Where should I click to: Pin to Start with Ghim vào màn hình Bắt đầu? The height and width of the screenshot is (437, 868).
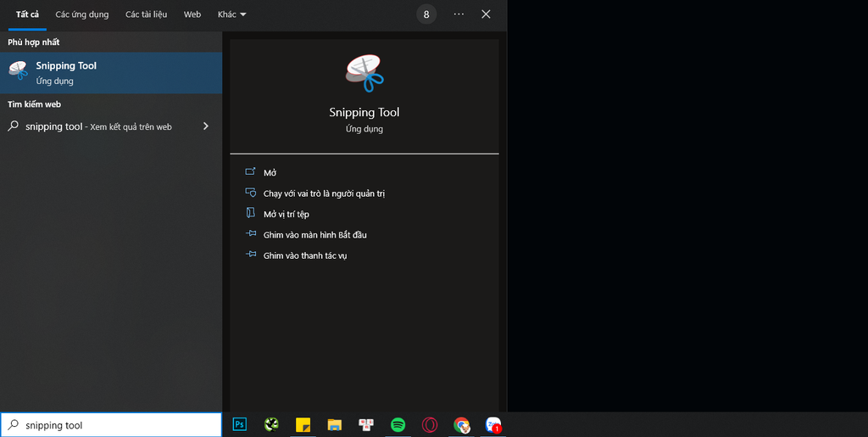(315, 235)
